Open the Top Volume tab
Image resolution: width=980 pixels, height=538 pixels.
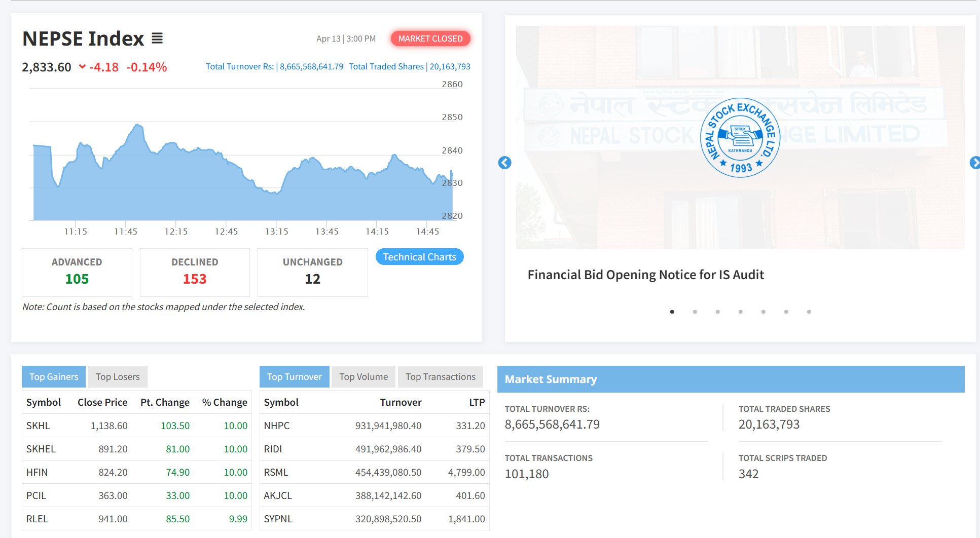point(364,377)
